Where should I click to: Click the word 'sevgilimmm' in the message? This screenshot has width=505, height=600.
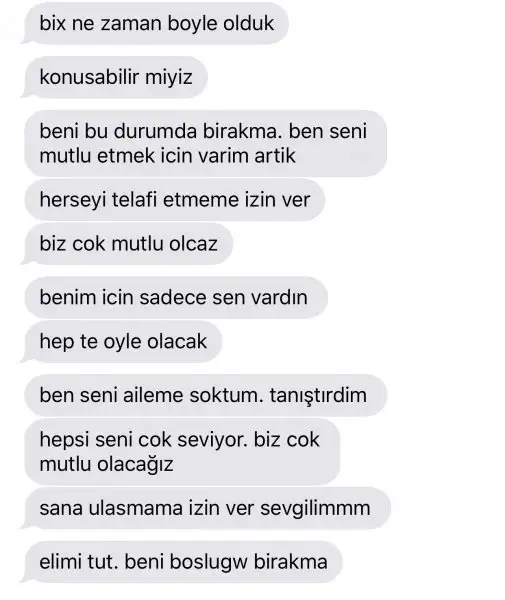coord(315,509)
